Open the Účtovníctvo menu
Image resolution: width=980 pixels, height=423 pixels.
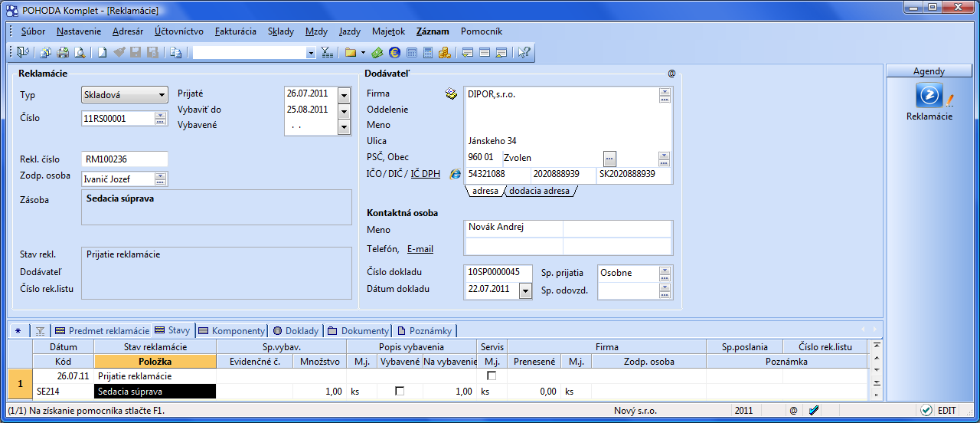pos(178,31)
